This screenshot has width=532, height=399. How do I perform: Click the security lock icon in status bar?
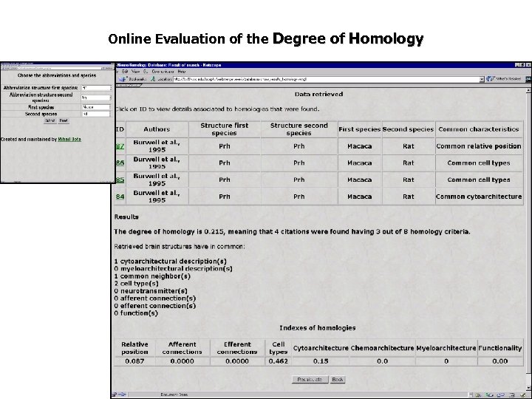pyautogui.click(x=115, y=395)
